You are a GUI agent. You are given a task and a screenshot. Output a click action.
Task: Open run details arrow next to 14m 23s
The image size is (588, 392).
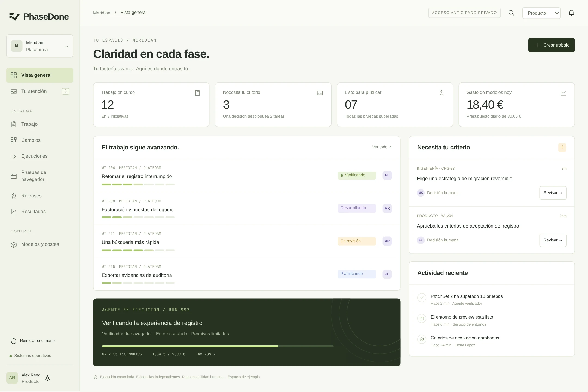[214, 354]
